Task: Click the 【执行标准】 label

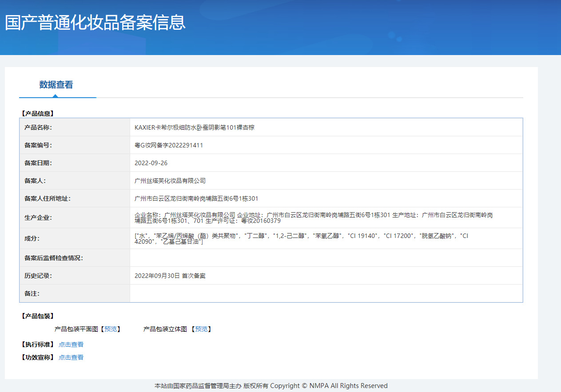Action: (x=38, y=344)
